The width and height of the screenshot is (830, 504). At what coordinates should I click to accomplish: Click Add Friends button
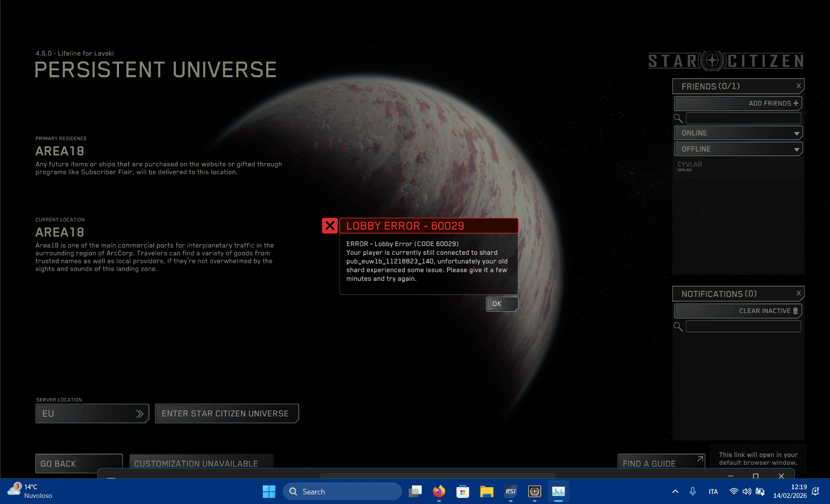point(738,103)
